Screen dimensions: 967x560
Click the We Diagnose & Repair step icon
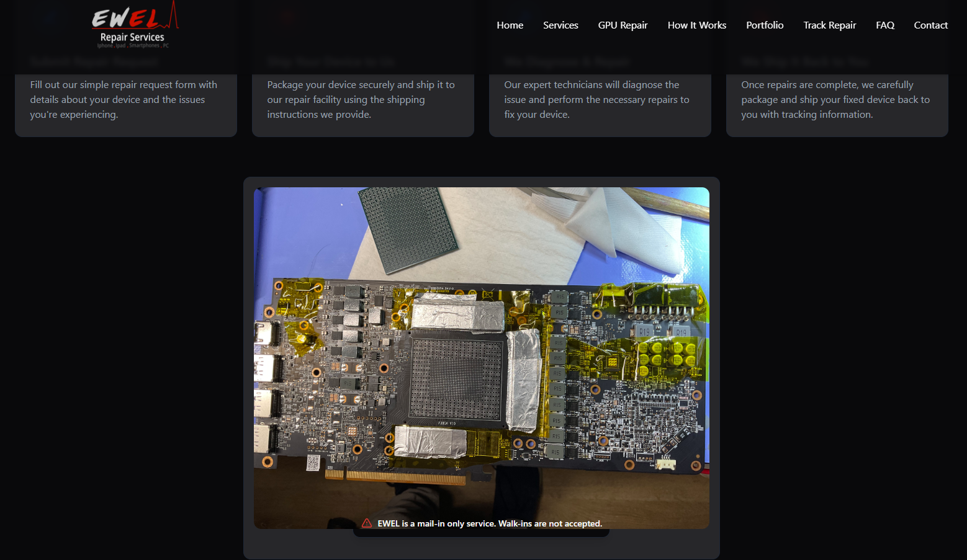pyautogui.click(x=524, y=19)
